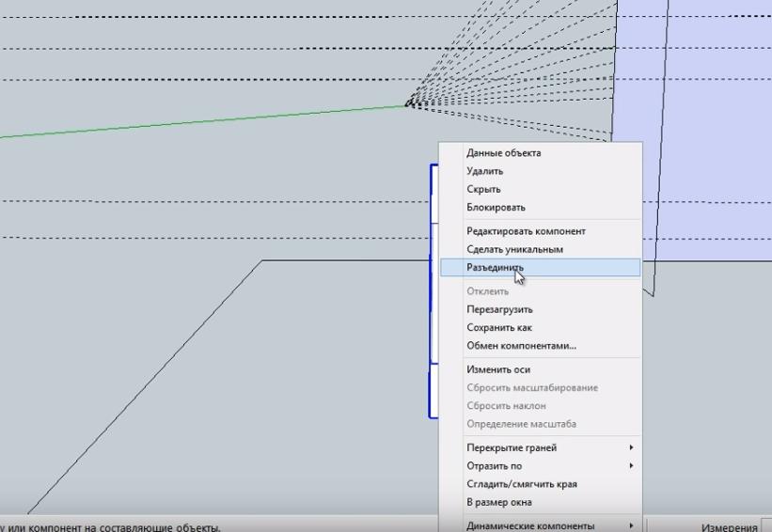Click Разъединить to explode the component
This screenshot has width=772, height=532.
pyautogui.click(x=495, y=268)
